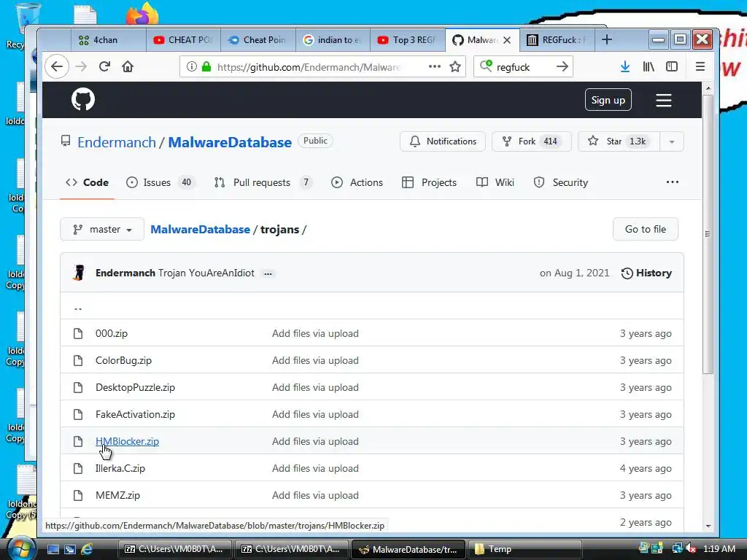Click the page vertical scrollbar thumb
The width and height of the screenshot is (747, 560).
pyautogui.click(x=708, y=234)
